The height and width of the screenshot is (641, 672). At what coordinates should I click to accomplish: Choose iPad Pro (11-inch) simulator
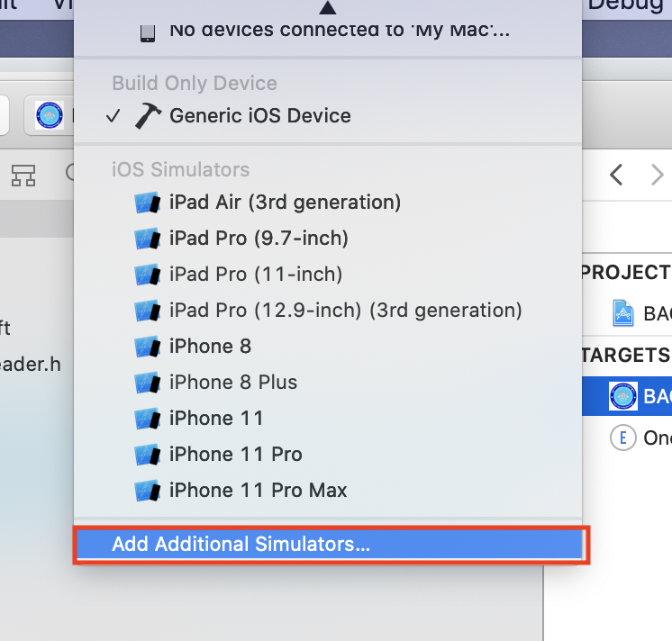(256, 275)
